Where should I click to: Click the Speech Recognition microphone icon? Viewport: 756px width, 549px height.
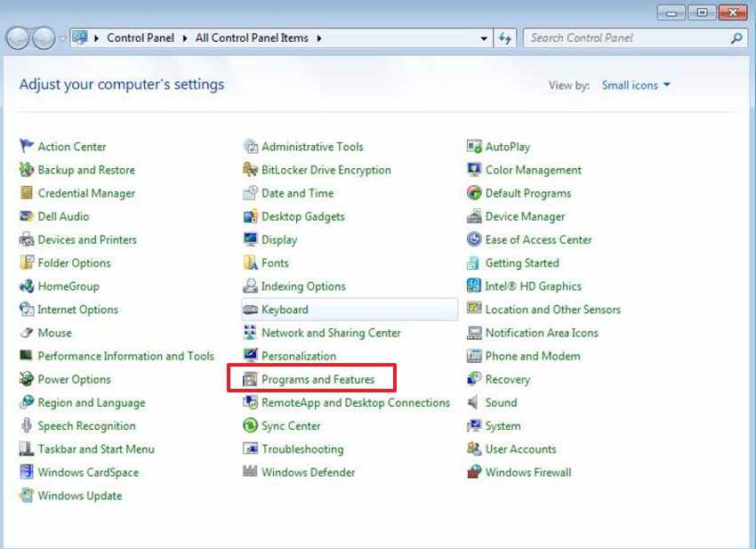(x=27, y=425)
